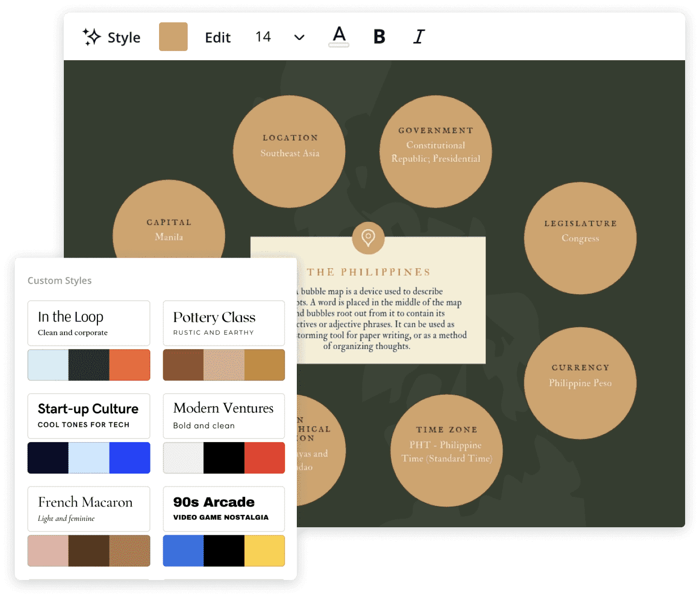Viewport: 700px width, 597px height.
Task: Click the Edit button in the toolbar
Action: tap(218, 37)
